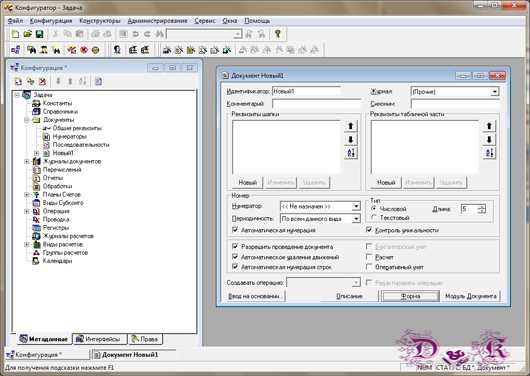Move table part attribute down with arrow
Viewport: 530px width, 376px height.
[x=489, y=139]
